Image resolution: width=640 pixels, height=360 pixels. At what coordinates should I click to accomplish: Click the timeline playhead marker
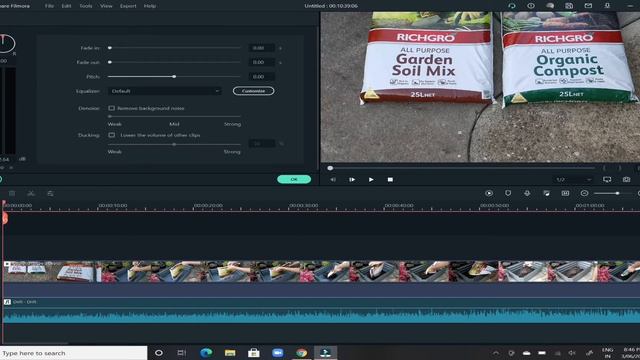click(x=4, y=218)
